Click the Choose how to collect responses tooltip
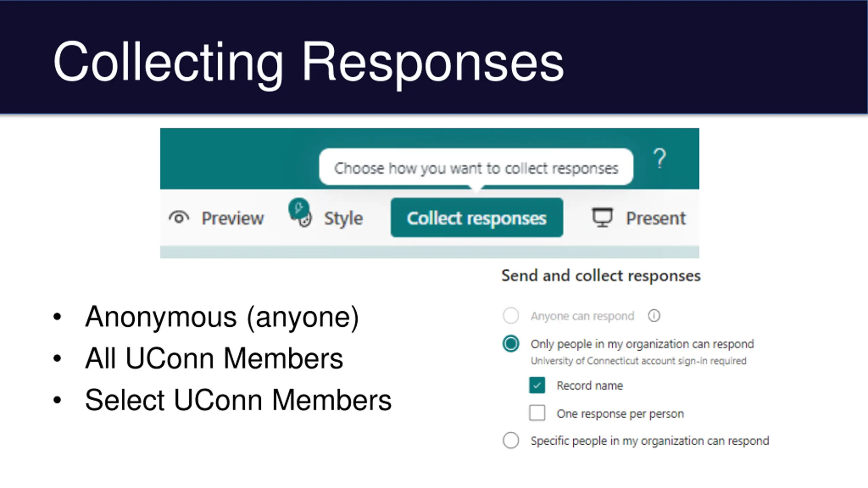 pyautogui.click(x=476, y=167)
